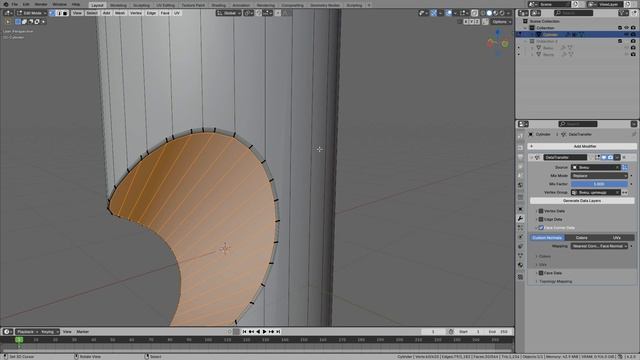This screenshot has height=360, width=640.
Task: Select the UVs data type button
Action: (617, 238)
